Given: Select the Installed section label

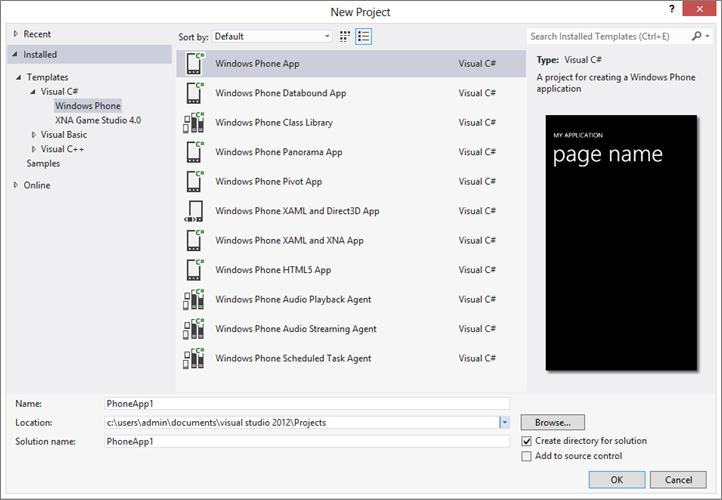Looking at the screenshot, I should click(x=40, y=54).
